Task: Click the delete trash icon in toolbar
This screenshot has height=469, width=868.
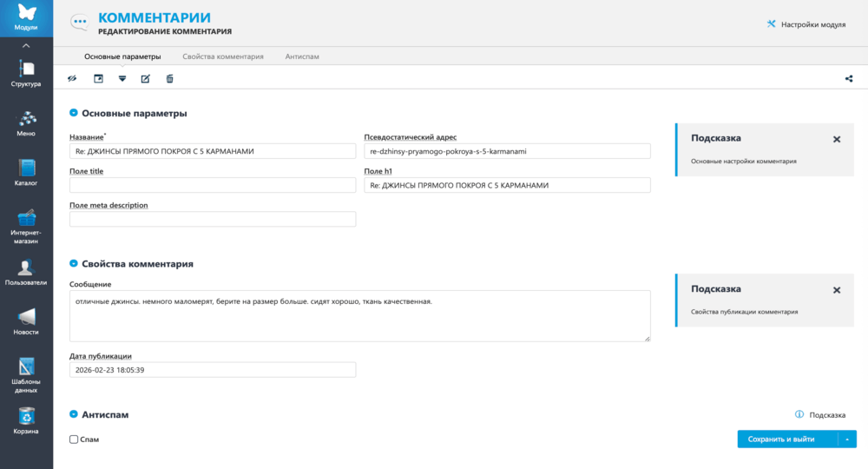Action: (169, 79)
